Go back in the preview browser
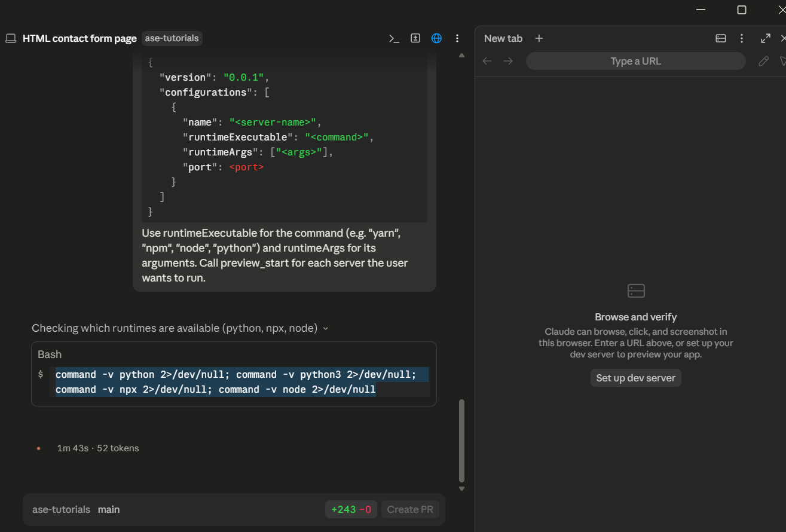 coord(487,61)
